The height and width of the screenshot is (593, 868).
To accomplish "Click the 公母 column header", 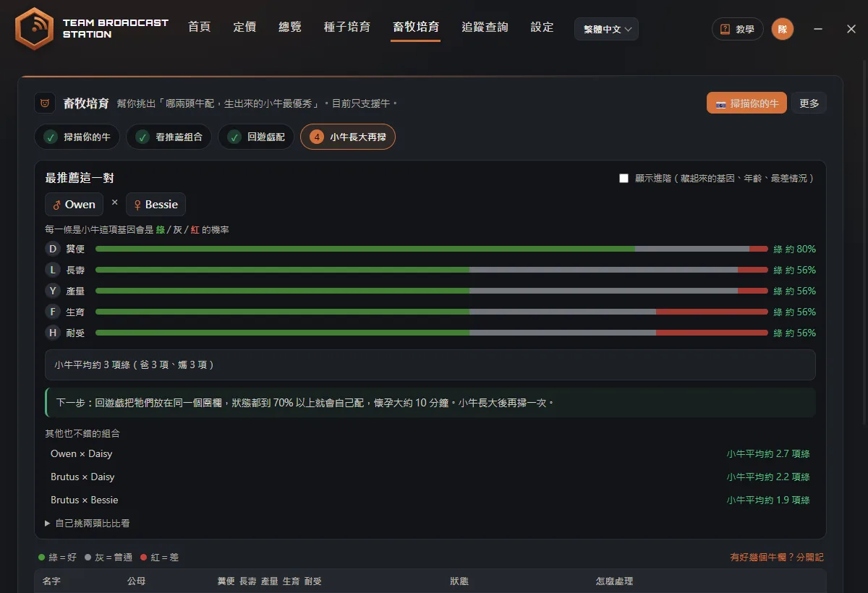I will (136, 581).
